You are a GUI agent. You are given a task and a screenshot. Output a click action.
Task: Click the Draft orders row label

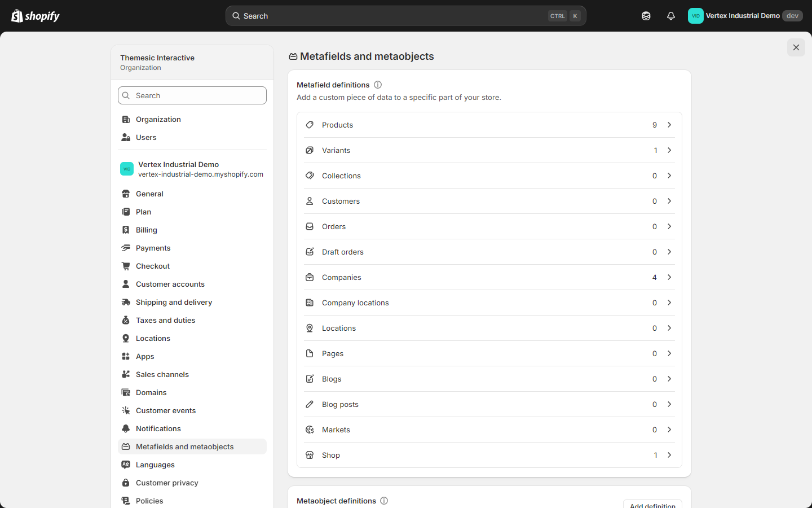343,252
